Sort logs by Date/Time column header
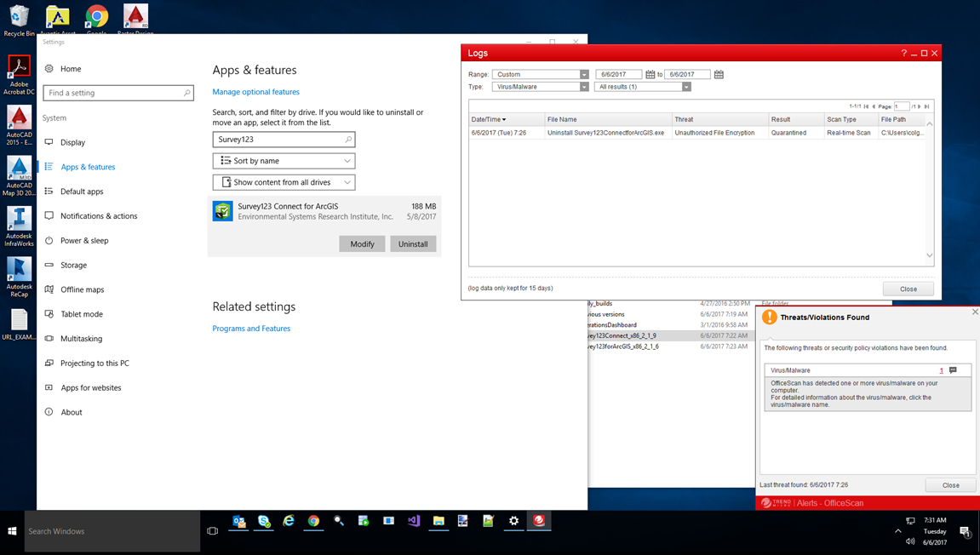Image resolution: width=980 pixels, height=555 pixels. click(507, 119)
